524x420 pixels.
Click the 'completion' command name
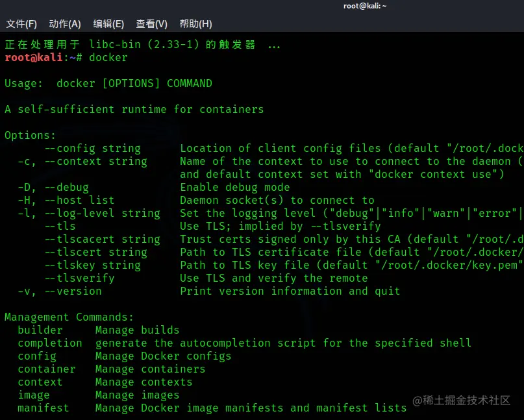pos(50,343)
